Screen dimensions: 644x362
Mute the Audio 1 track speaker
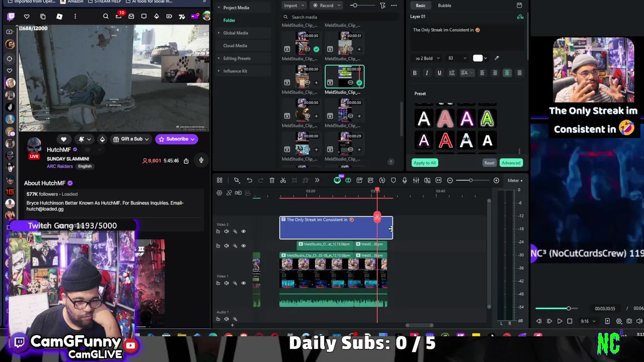coord(226,319)
